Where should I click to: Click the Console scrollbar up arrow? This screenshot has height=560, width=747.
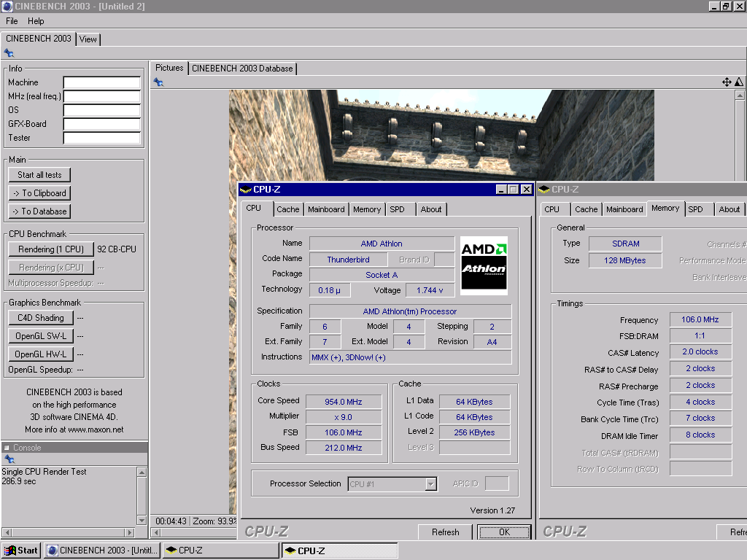pos(142,472)
